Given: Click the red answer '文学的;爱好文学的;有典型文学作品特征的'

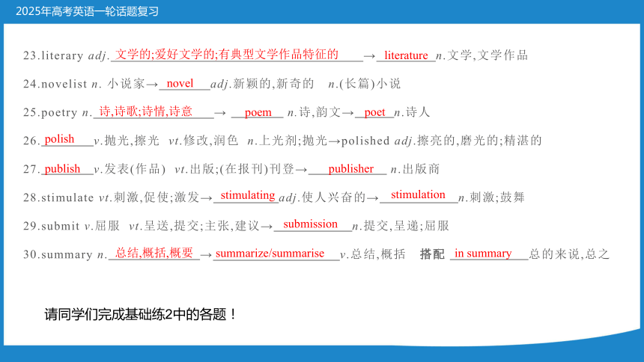Looking at the screenshot, I should tap(227, 54).
